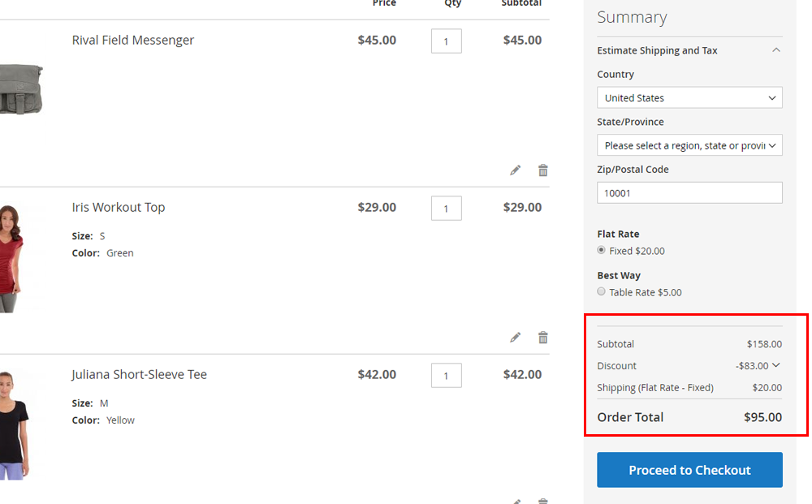This screenshot has height=504, width=812.
Task: Click the Juliana Tee color Yellow text
Action: point(120,420)
